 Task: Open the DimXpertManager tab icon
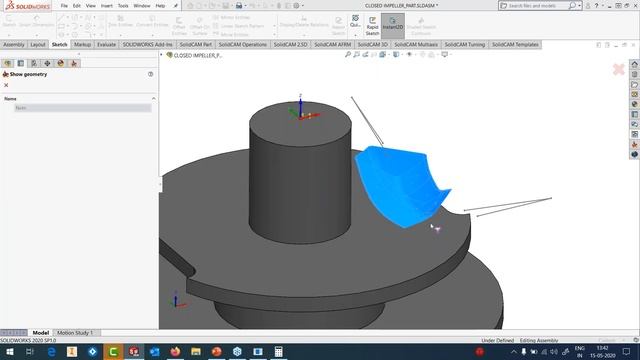47,63
